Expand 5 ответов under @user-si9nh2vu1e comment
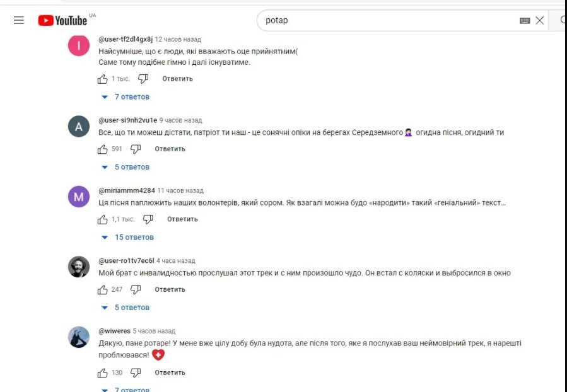Image resolution: width=567 pixels, height=392 pixels. (126, 167)
